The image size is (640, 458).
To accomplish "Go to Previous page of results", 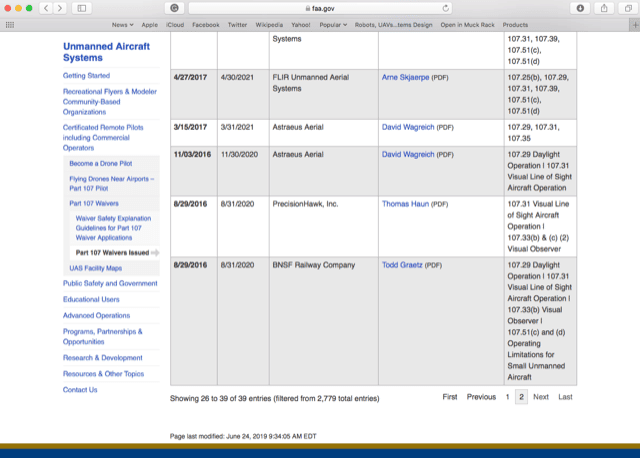I will pyautogui.click(x=481, y=397).
